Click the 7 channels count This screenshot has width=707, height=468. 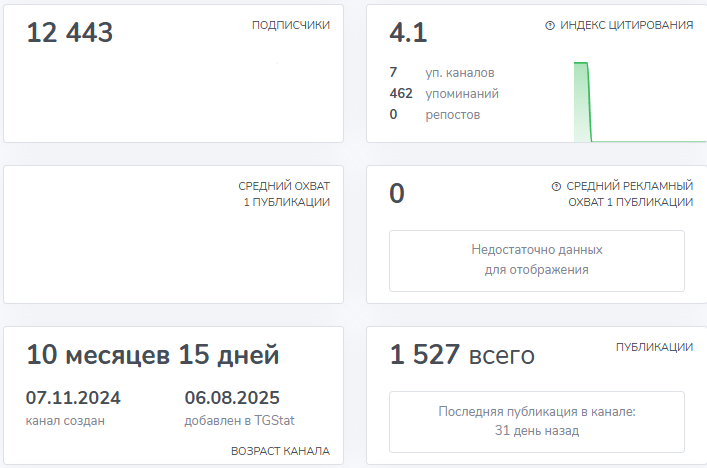point(393,72)
